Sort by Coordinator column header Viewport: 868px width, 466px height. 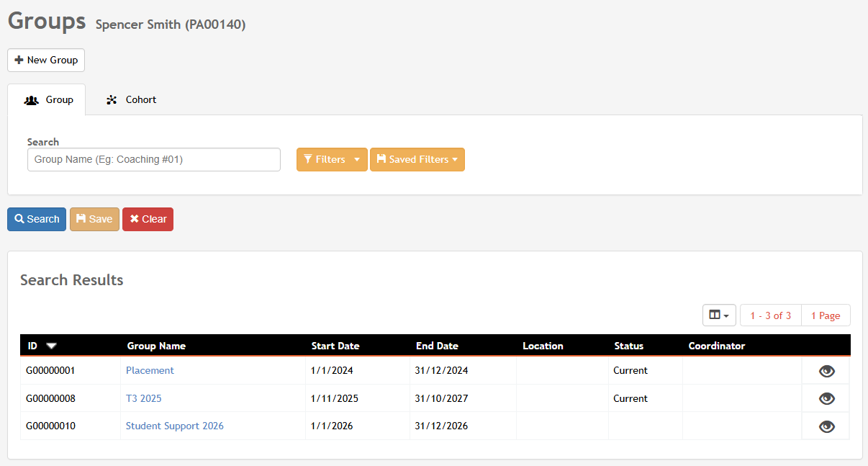(717, 346)
